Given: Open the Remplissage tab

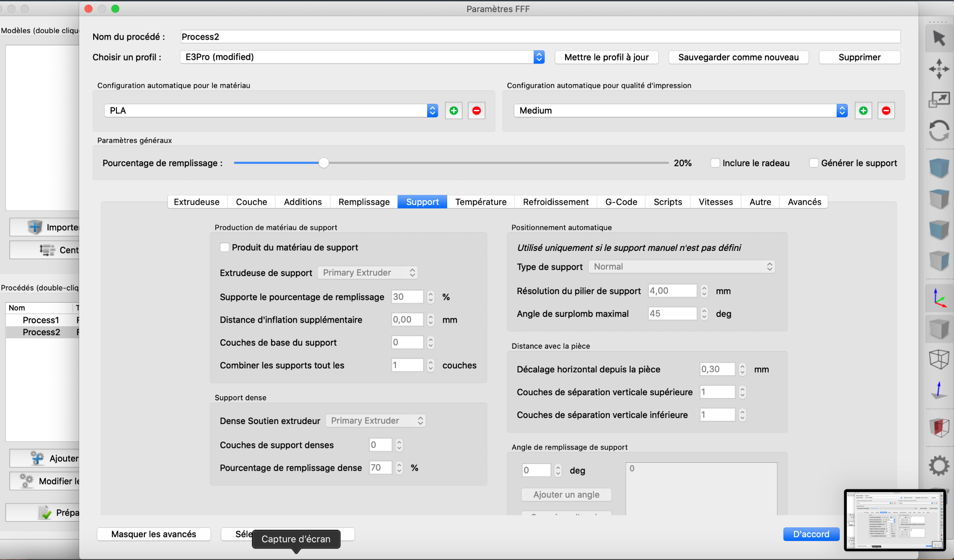Looking at the screenshot, I should click(x=364, y=202).
